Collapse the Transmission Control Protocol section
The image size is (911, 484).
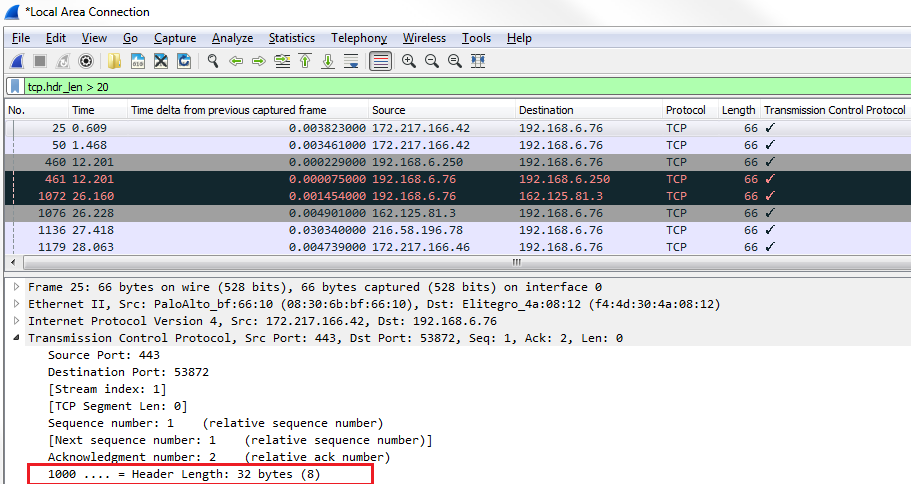(16, 338)
